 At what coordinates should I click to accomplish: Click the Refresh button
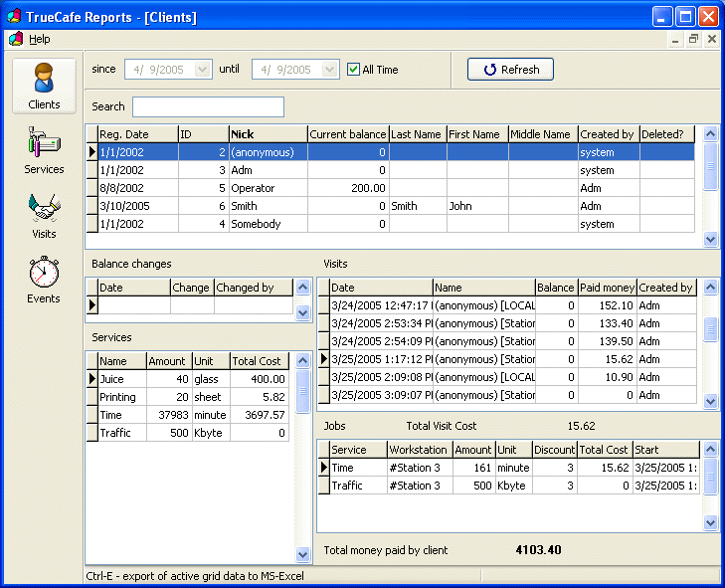(x=510, y=70)
